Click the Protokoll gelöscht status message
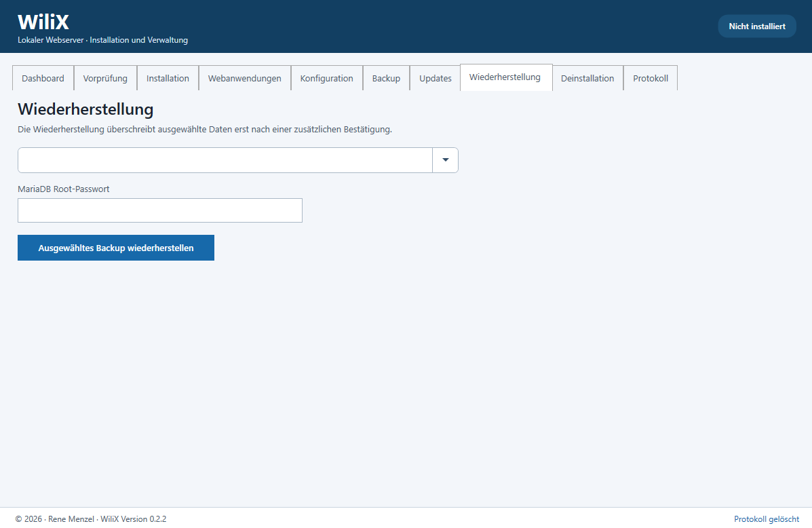812x528 pixels. (767, 518)
